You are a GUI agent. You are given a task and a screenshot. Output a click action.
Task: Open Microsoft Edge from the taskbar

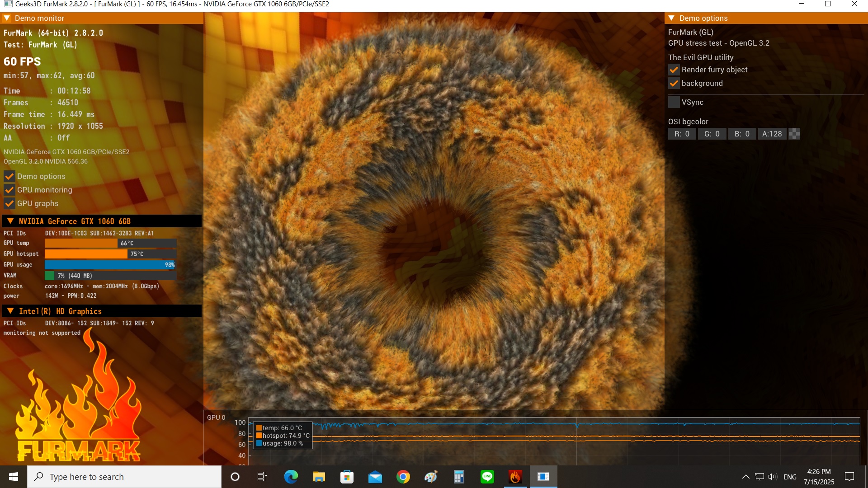point(291,477)
